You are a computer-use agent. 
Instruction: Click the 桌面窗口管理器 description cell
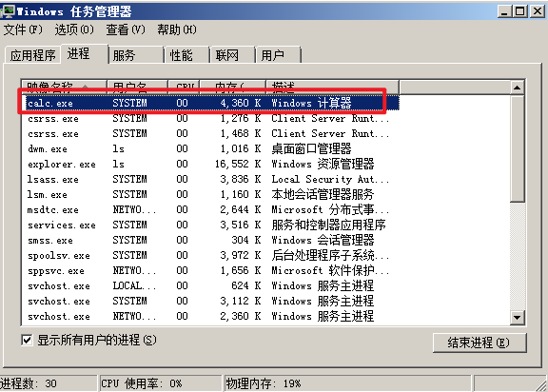coord(311,148)
